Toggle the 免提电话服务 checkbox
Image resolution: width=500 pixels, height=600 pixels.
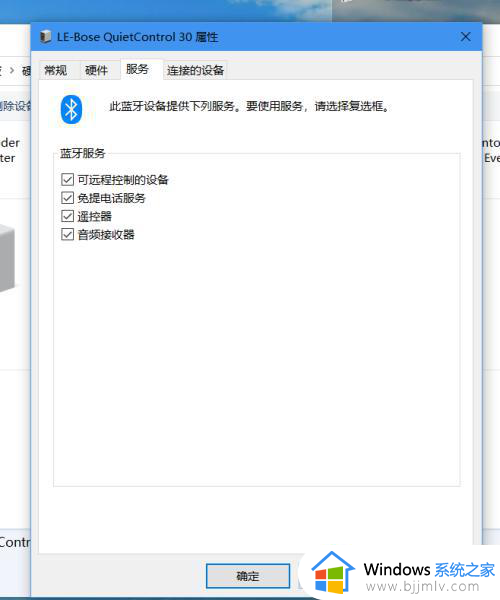click(x=67, y=198)
